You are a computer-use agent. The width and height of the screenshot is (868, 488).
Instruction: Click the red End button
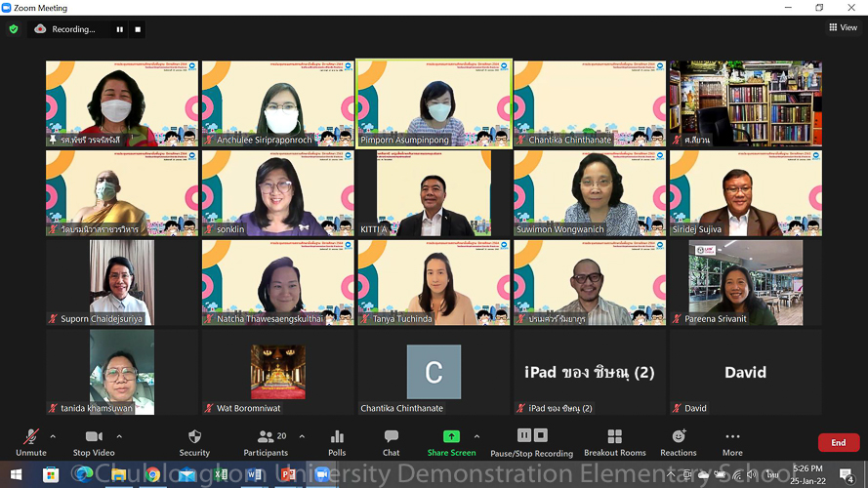(838, 443)
